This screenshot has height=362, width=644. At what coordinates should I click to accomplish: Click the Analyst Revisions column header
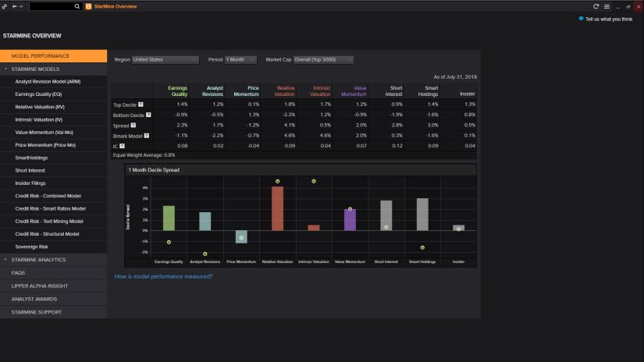pos(212,91)
